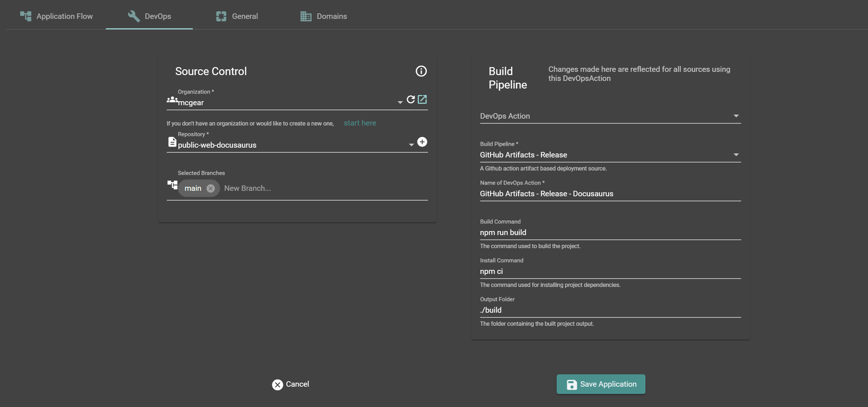Switch to General tab
This screenshot has width=868, height=407.
click(237, 16)
